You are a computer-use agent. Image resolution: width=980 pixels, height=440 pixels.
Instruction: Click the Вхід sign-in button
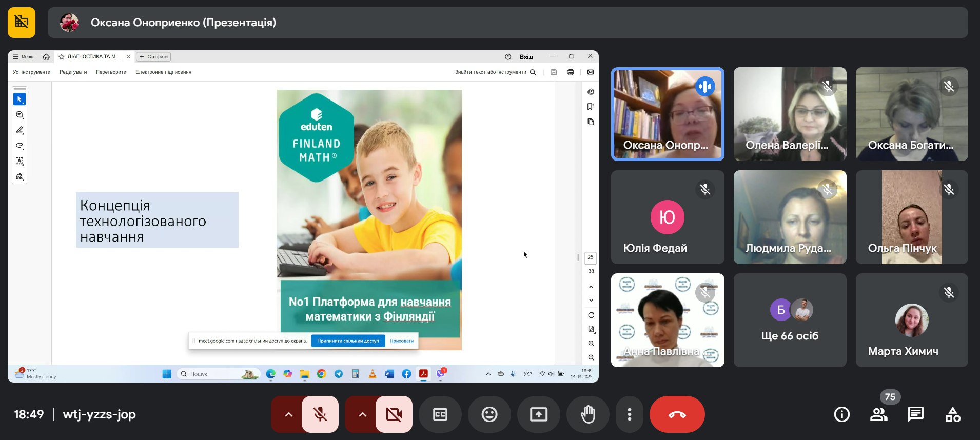tap(526, 57)
